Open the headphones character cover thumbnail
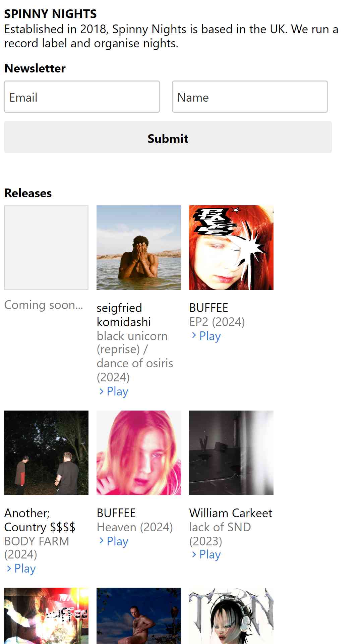The image size is (362, 644). pyautogui.click(x=231, y=616)
